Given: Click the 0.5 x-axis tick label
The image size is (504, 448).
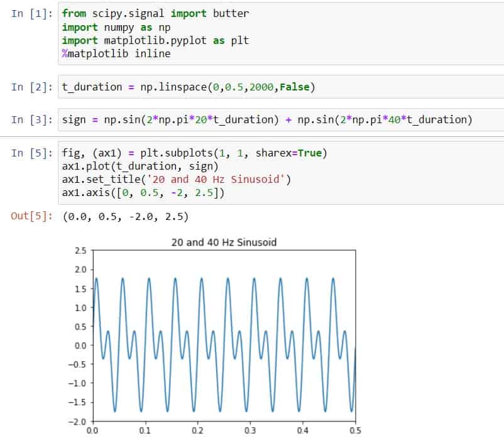Looking at the screenshot, I should [x=355, y=432].
